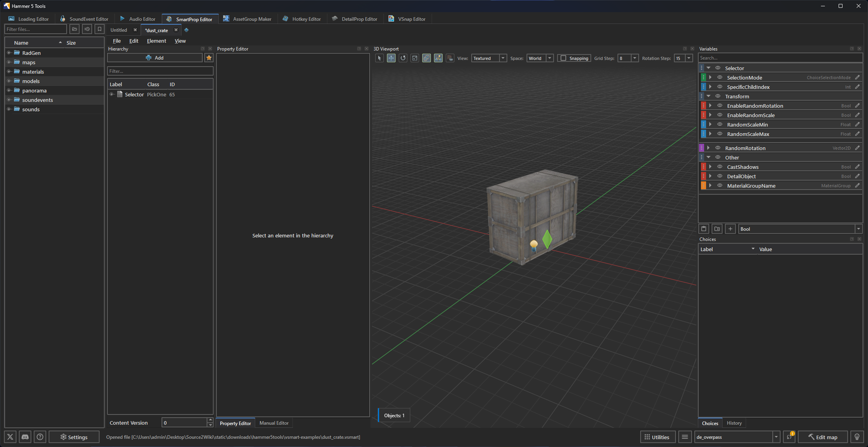Image resolution: width=868 pixels, height=447 pixels.
Task: Toggle visibility of RandomScaleMin variable
Action: click(720, 125)
